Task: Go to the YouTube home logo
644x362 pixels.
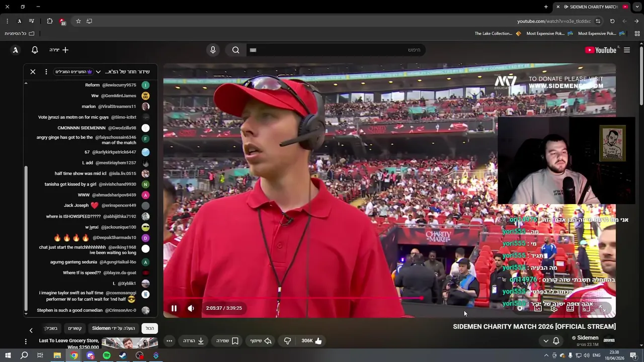Action: pyautogui.click(x=601, y=50)
